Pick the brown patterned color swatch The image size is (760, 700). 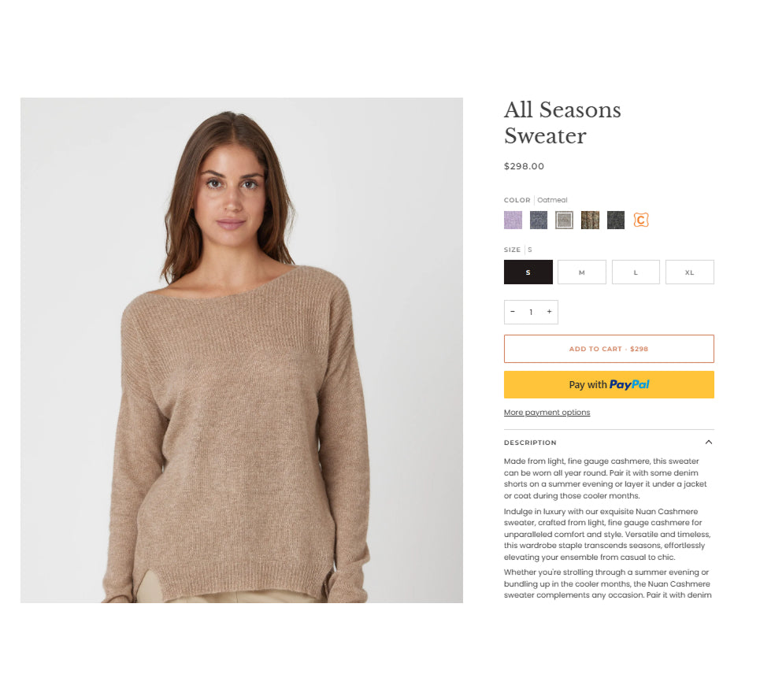click(590, 220)
